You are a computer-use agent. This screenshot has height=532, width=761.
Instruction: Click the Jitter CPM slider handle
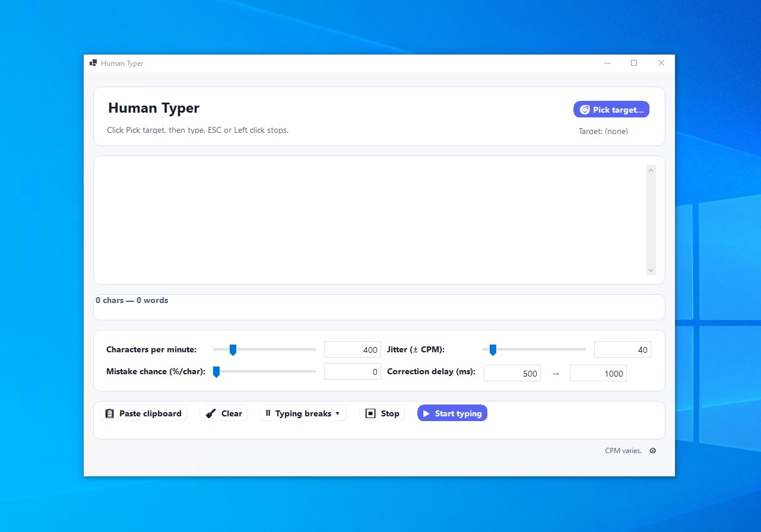click(492, 349)
